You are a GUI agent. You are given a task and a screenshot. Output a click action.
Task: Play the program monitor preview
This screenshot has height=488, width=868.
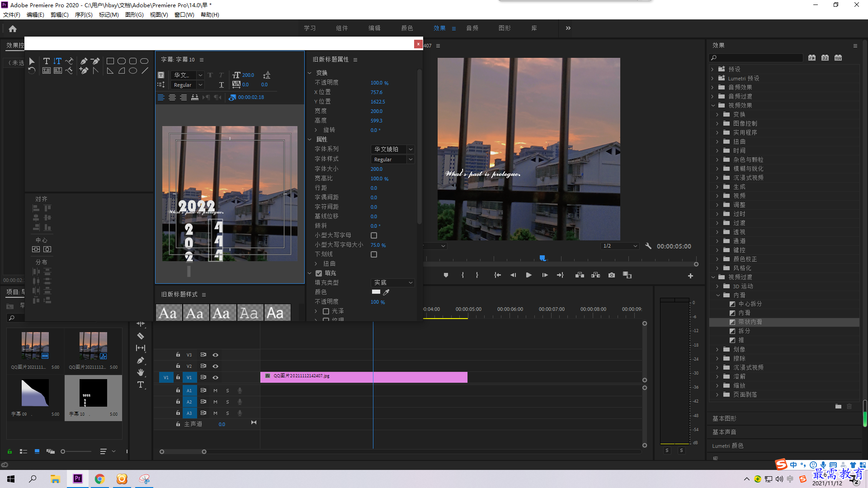pos(528,275)
